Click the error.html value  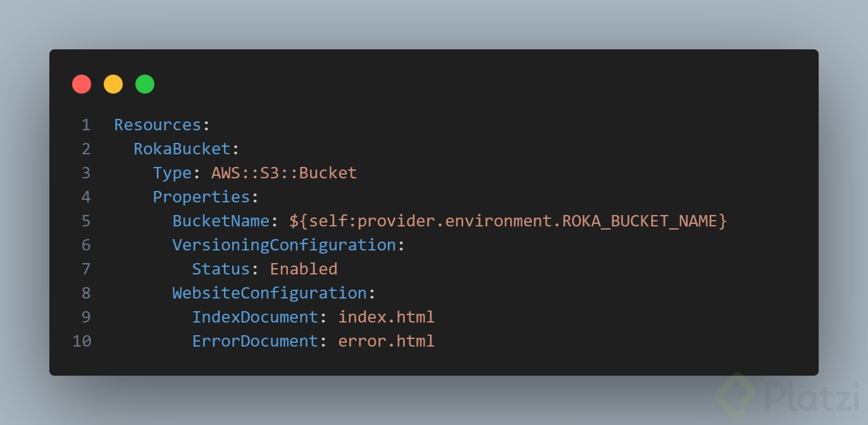(x=387, y=341)
